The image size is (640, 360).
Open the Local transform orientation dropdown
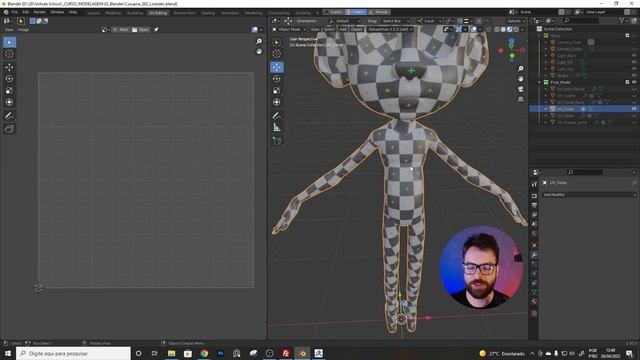coord(431,21)
